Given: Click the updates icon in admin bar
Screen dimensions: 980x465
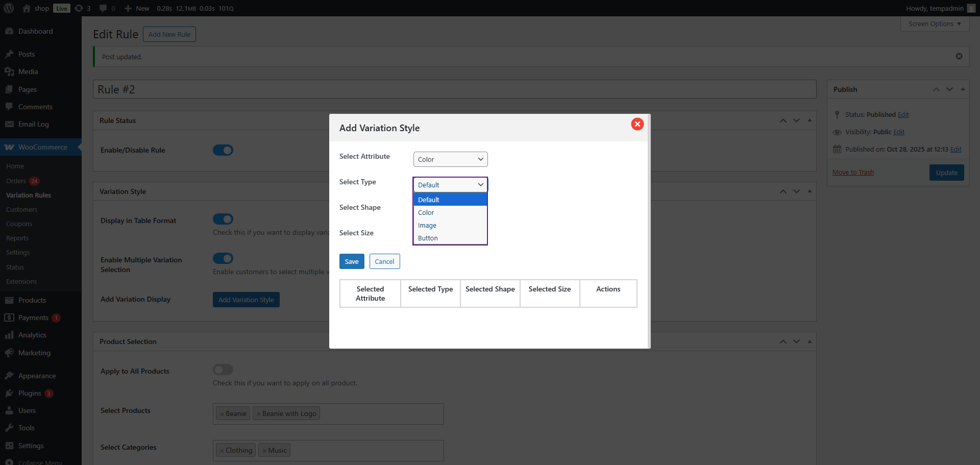Looking at the screenshot, I should coord(79,8).
